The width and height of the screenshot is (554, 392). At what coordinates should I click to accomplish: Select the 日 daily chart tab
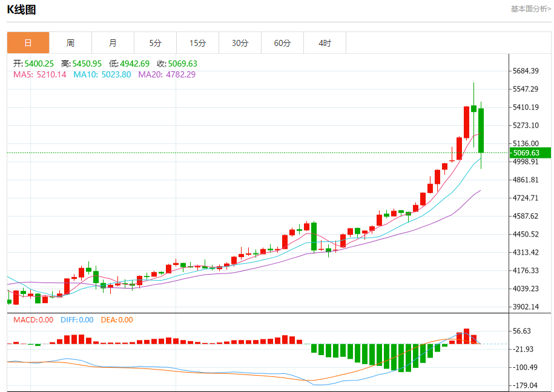click(x=28, y=43)
